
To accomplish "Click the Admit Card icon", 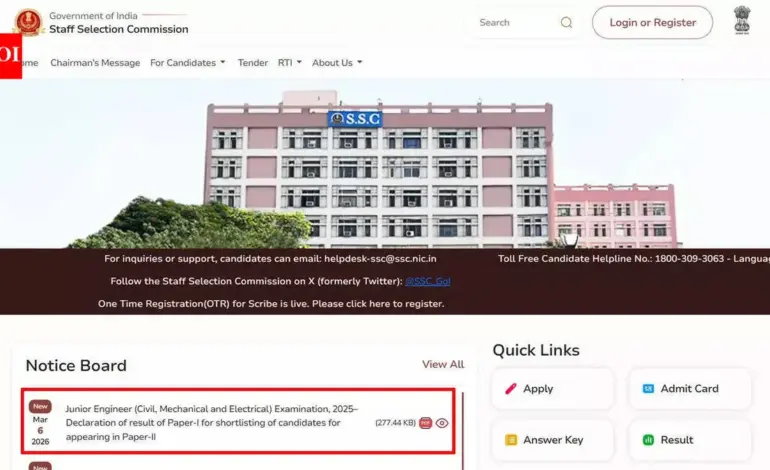I will pyautogui.click(x=648, y=389).
